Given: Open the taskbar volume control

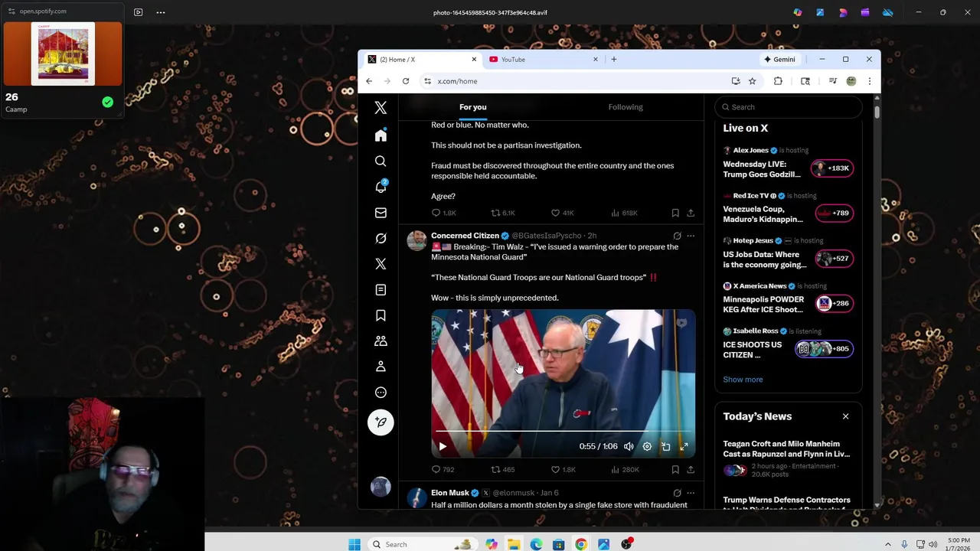Looking at the screenshot, I should point(933,544).
